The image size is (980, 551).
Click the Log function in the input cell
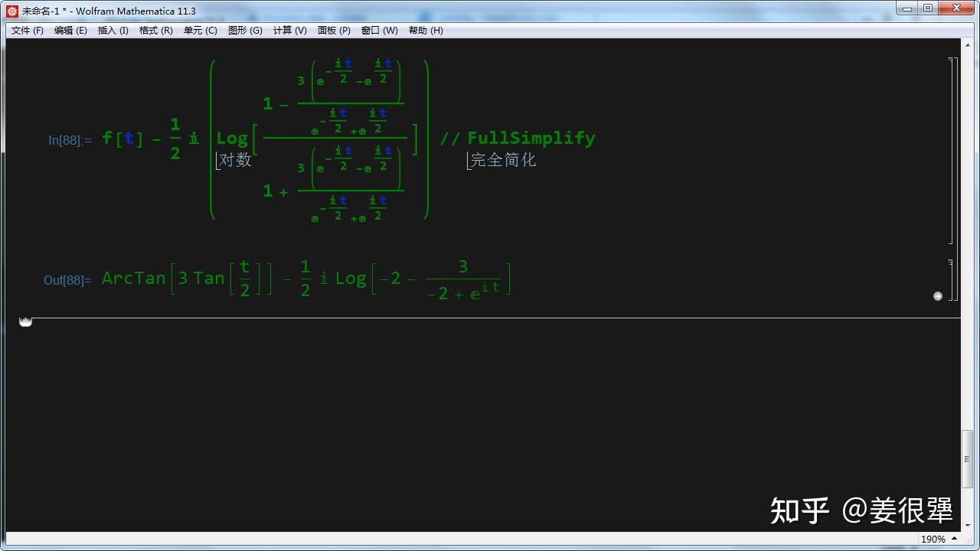tap(232, 139)
